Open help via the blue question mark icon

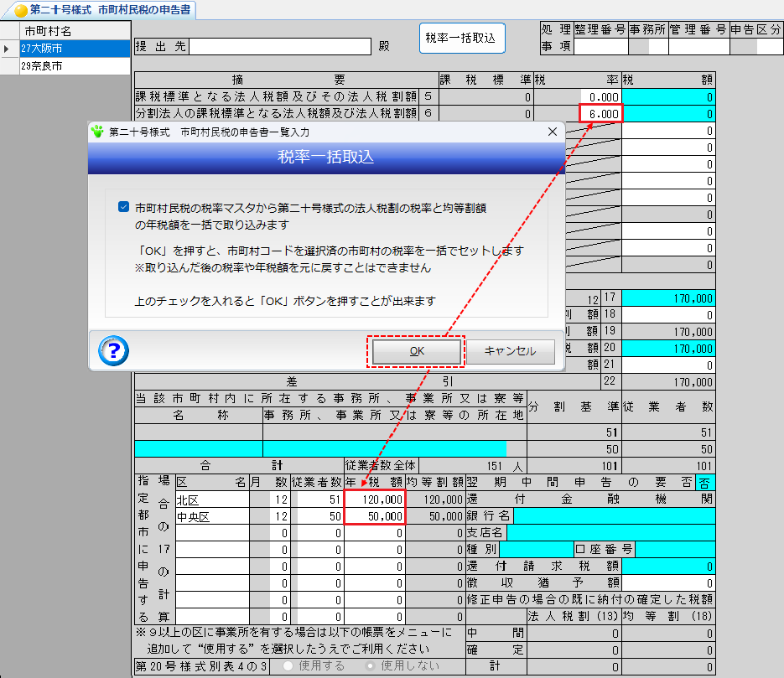[x=112, y=352]
